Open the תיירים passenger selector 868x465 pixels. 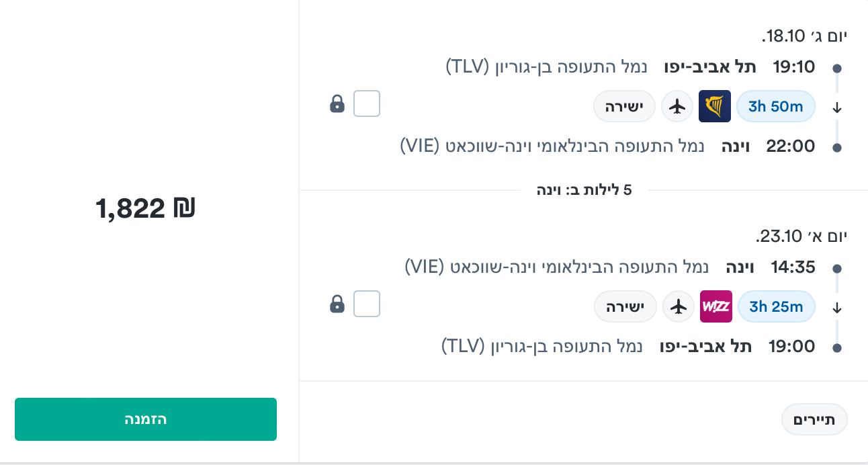814,419
